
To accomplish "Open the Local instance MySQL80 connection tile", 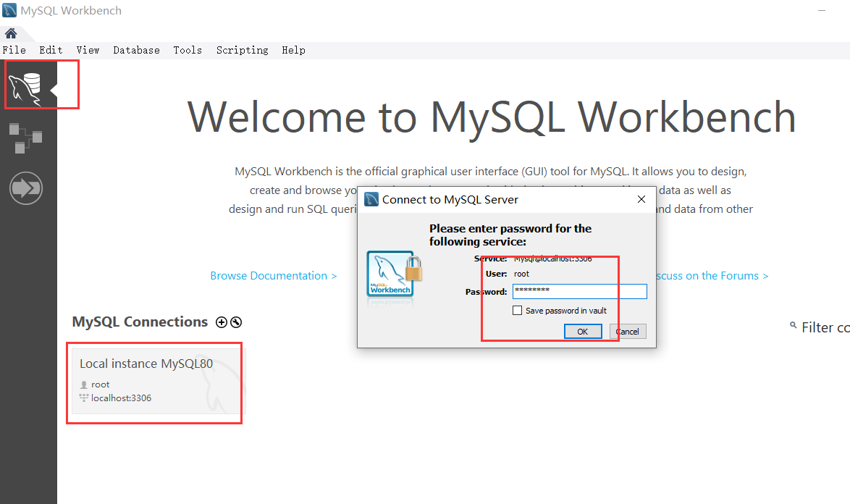I will 159,381.
